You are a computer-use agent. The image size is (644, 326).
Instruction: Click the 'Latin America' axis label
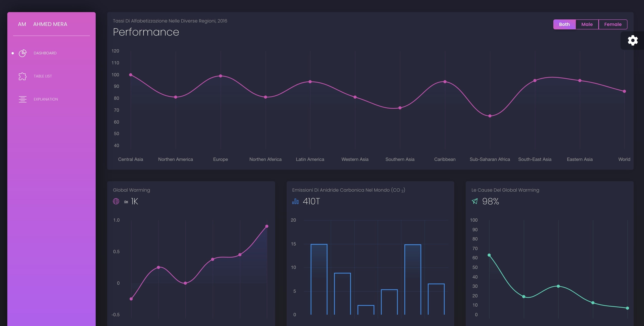[310, 159]
